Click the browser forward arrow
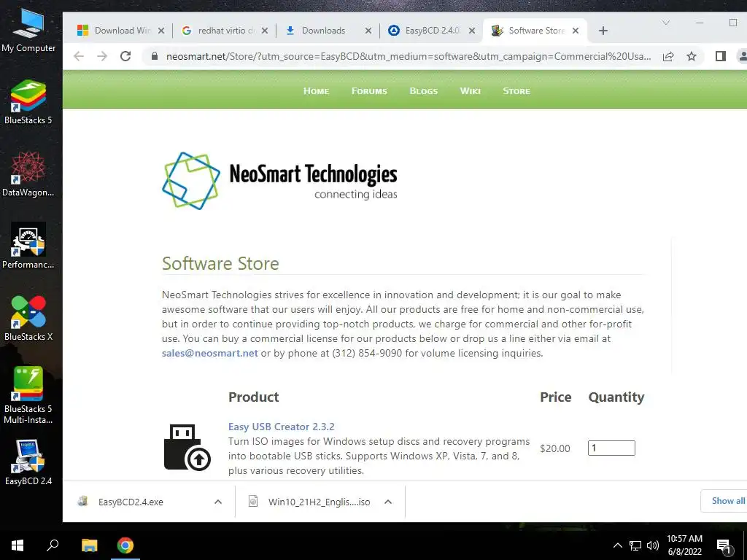 point(102,56)
